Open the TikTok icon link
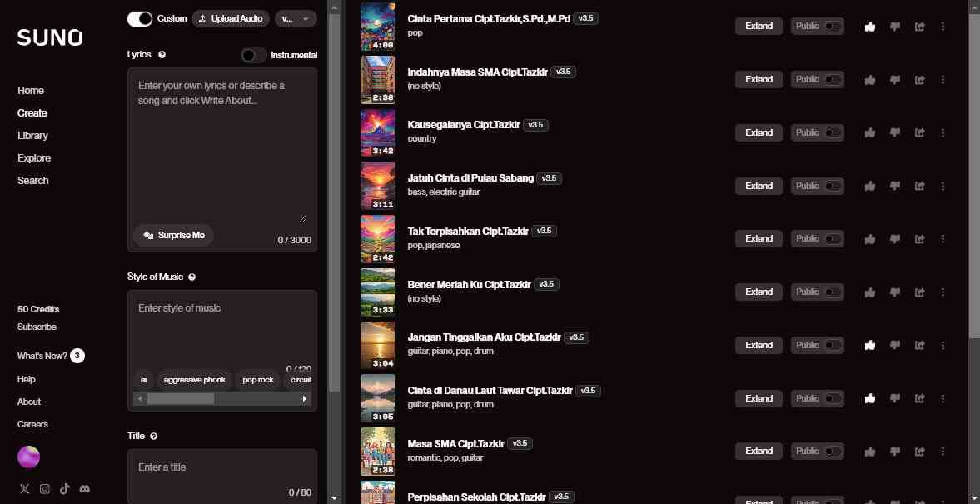This screenshot has width=980, height=504. coord(65,489)
